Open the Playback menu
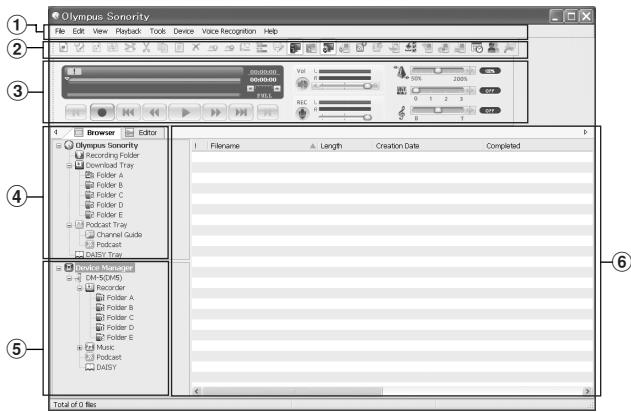Image resolution: width=631 pixels, height=412 pixels. pos(128,31)
